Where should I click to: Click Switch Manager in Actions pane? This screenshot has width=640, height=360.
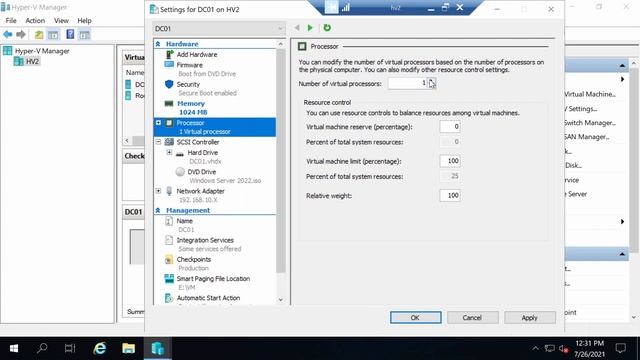click(590, 123)
